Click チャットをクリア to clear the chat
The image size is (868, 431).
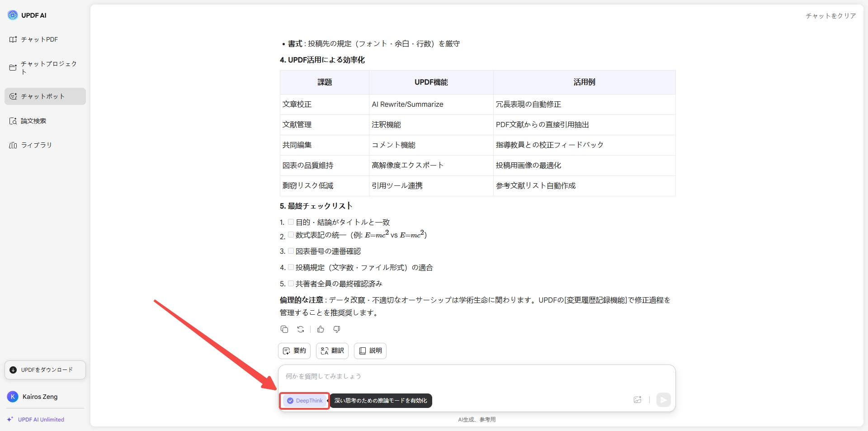pyautogui.click(x=831, y=16)
